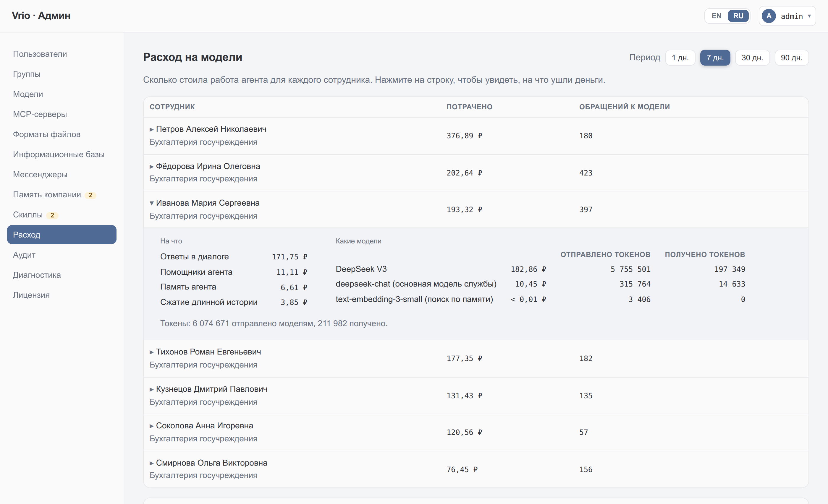The height and width of the screenshot is (504, 828).
Task: Click the DeepSeek V3 model row
Action: [540, 269]
